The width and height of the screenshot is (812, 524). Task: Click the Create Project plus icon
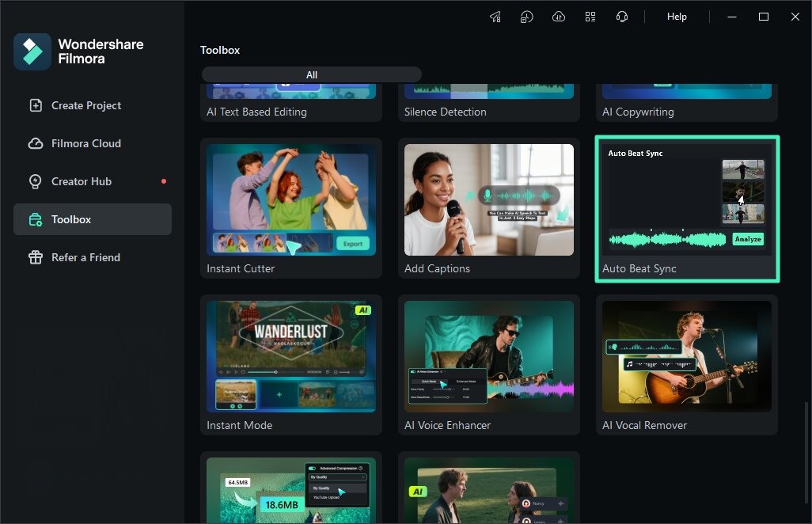click(x=35, y=105)
